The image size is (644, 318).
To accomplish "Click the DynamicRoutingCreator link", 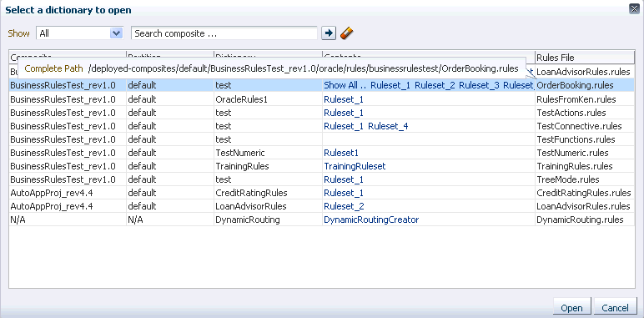I will tap(371, 220).
